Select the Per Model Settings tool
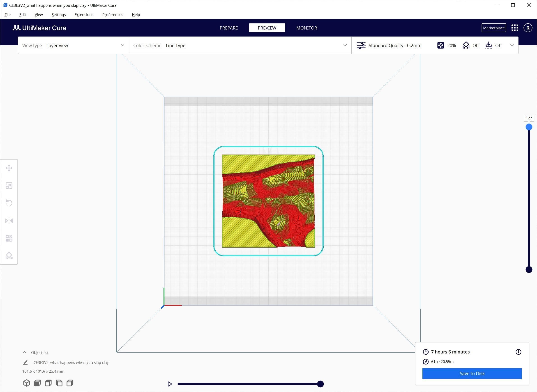 point(9,238)
